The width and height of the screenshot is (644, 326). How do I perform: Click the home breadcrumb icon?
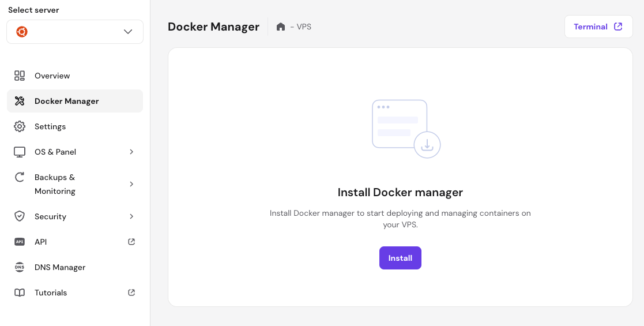click(281, 27)
